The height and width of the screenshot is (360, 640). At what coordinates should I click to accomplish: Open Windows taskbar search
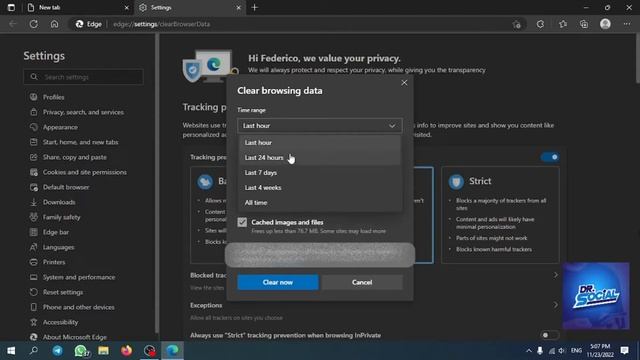(x=34, y=351)
